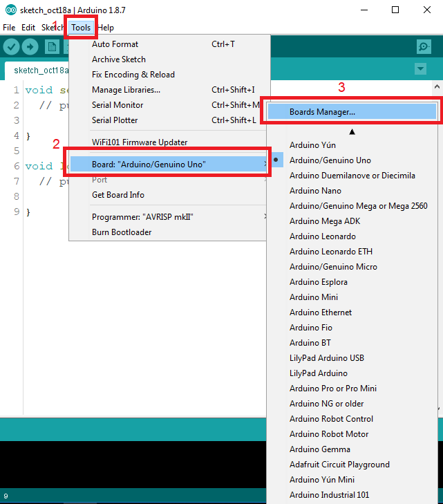443x504 pixels.
Task: Minimize the Arduino window
Action: pyautogui.click(x=364, y=10)
